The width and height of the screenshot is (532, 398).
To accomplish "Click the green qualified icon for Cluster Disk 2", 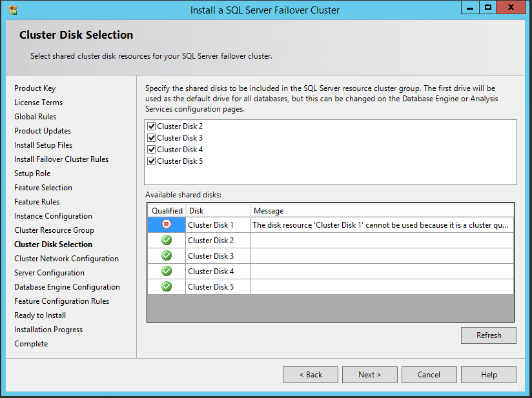I will coord(167,240).
